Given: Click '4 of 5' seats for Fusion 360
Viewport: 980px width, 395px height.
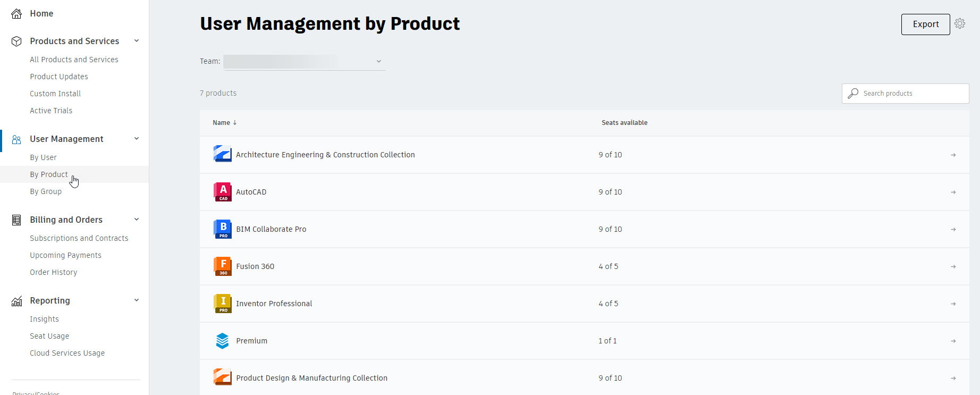Looking at the screenshot, I should click(x=609, y=266).
